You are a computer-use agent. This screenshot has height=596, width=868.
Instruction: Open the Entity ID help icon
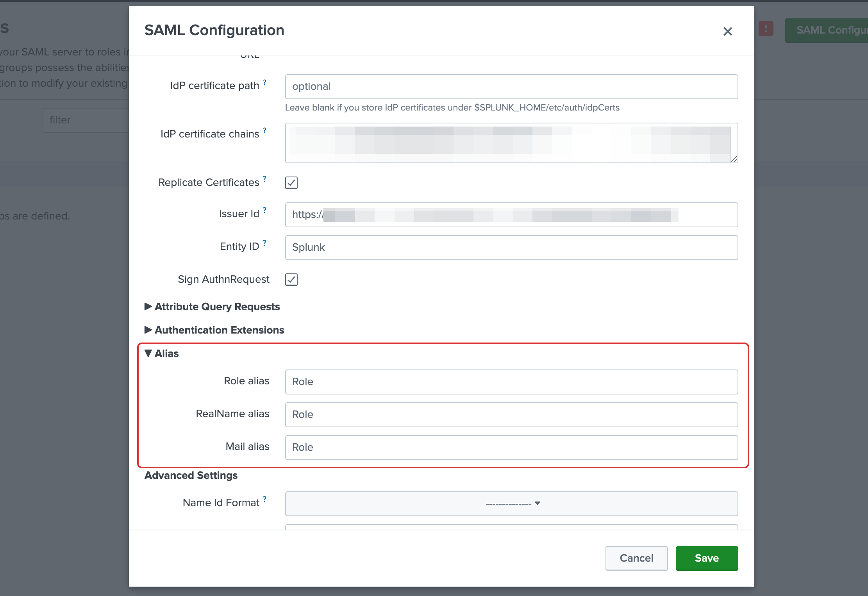[x=264, y=243]
